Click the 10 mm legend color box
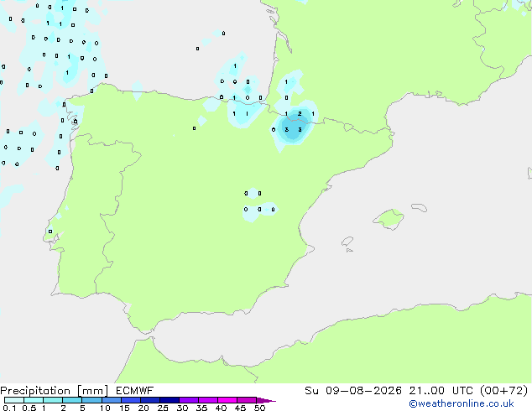The image size is (532, 411). (111, 400)
